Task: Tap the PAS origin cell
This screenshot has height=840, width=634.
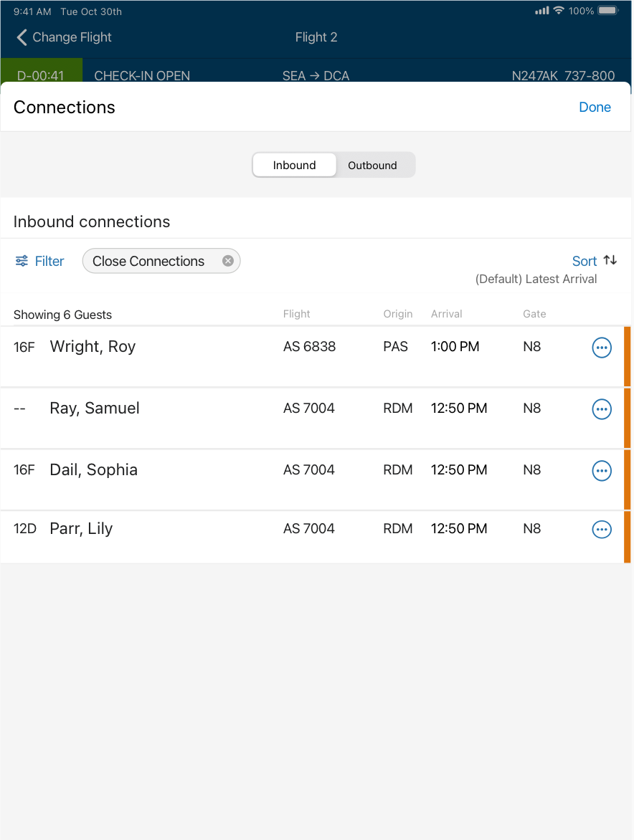Action: pos(395,347)
